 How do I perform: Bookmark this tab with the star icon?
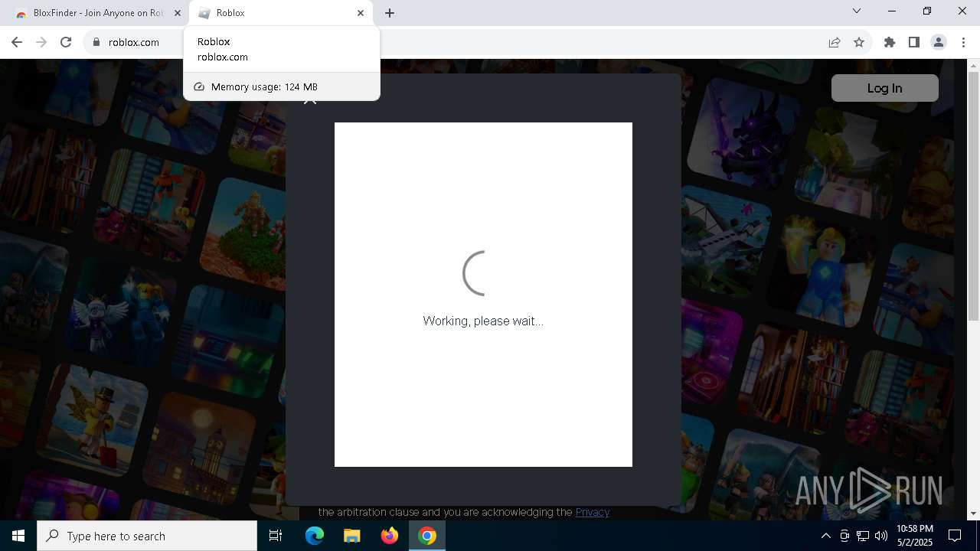tap(859, 42)
